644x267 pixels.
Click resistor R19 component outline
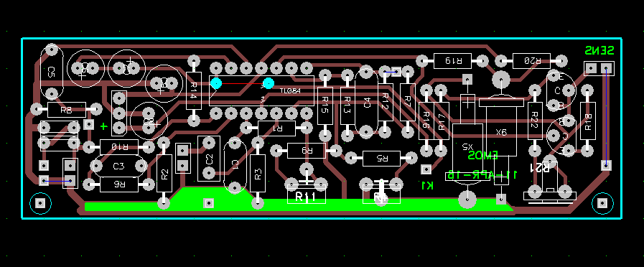click(454, 61)
